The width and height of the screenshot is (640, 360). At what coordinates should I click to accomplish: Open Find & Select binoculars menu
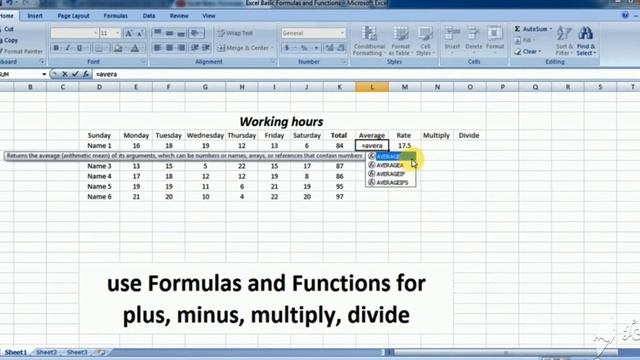pyautogui.click(x=586, y=41)
